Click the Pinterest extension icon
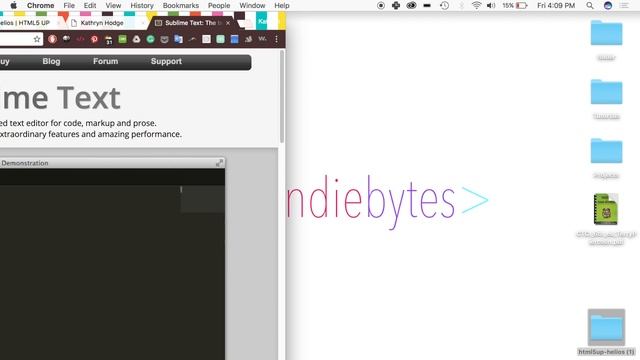640x360 pixels. click(x=94, y=39)
